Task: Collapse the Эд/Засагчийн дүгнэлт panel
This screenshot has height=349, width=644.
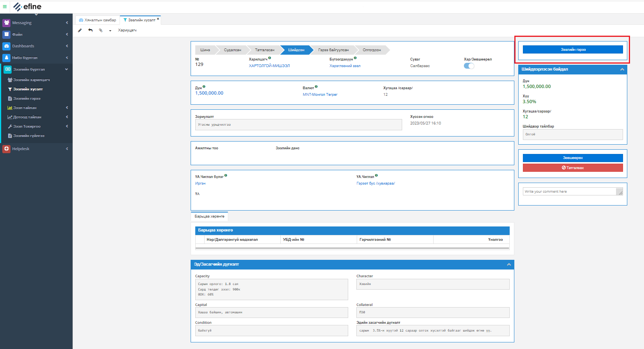Action: coord(509,264)
